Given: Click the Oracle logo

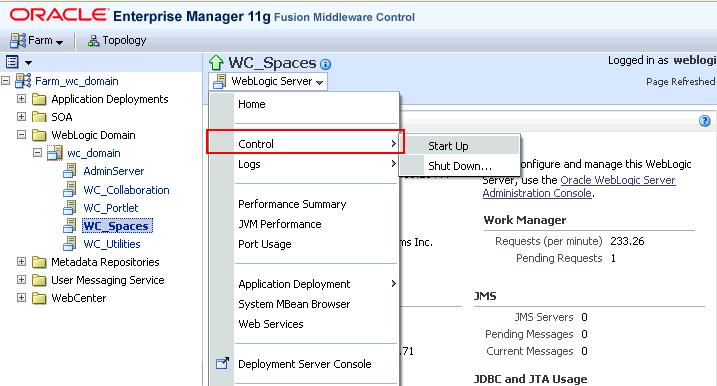Looking at the screenshot, I should click(x=59, y=15).
